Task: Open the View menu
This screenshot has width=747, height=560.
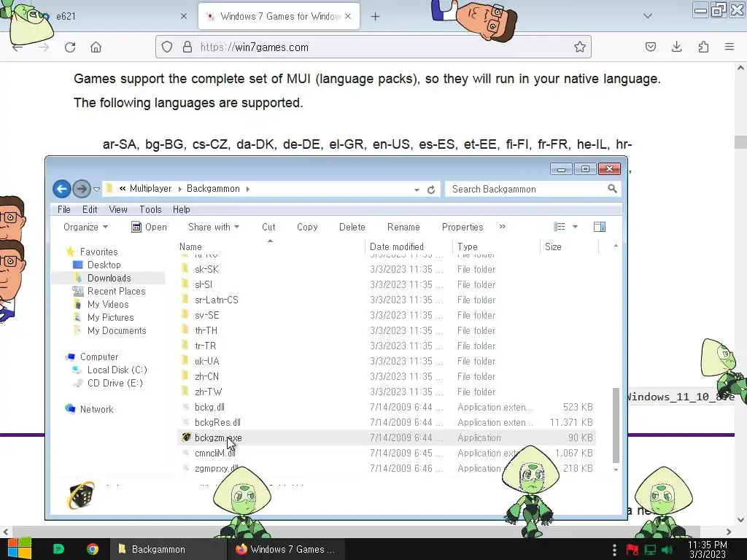Action: click(x=118, y=209)
